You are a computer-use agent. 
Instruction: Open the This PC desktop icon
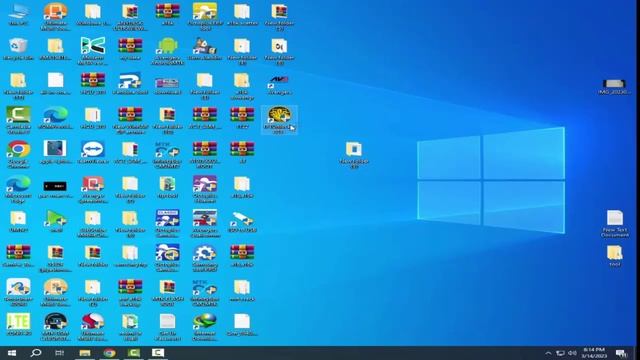pos(18,15)
